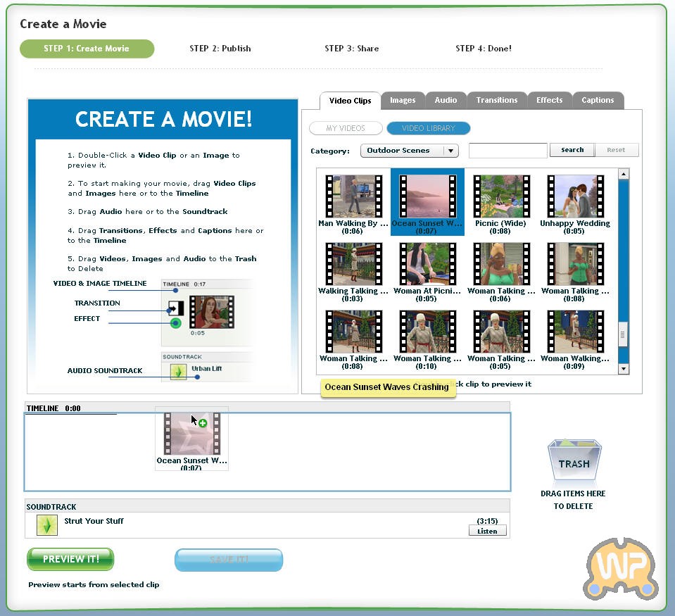The image size is (675, 616).
Task: Select the Ocean Sunset clip in library
Action: click(427, 196)
